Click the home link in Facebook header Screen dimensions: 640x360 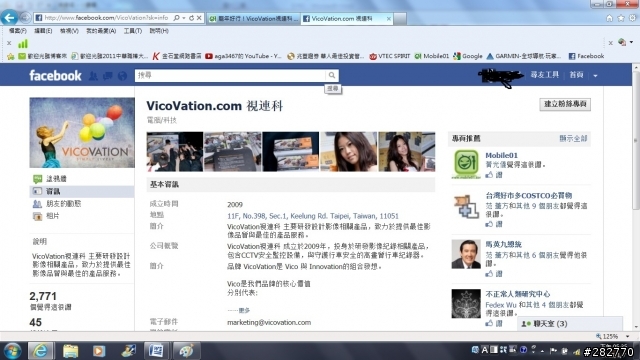coord(576,75)
